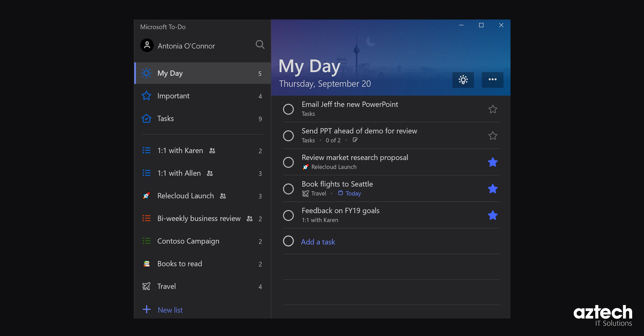Click Add a task input field
The height and width of the screenshot is (336, 644).
point(318,241)
